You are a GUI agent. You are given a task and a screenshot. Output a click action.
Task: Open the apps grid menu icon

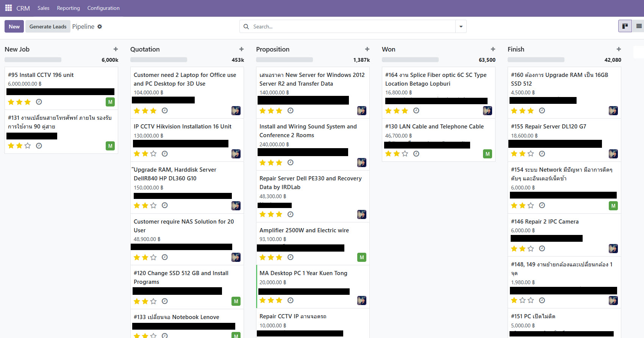[8, 8]
